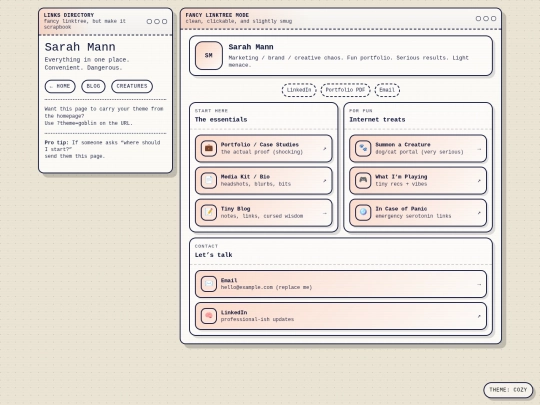Click the arrow on LinkedIn contact card

(x=479, y=316)
